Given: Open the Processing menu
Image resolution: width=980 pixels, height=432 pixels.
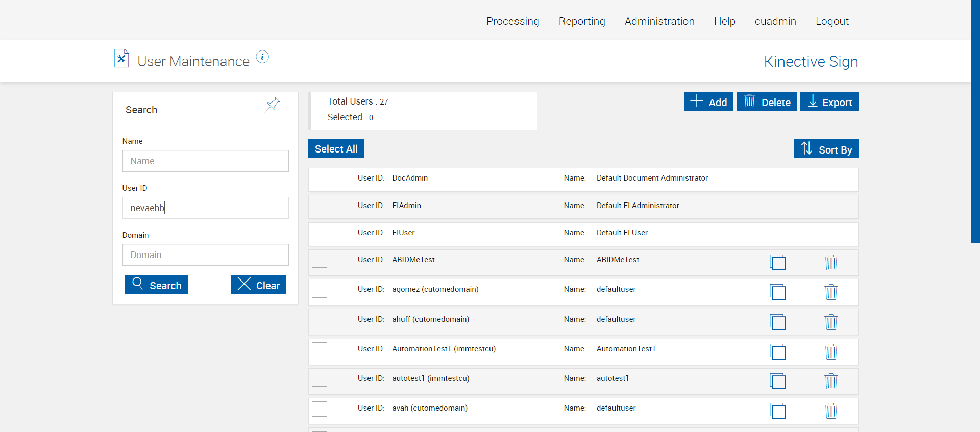Looking at the screenshot, I should pos(512,21).
